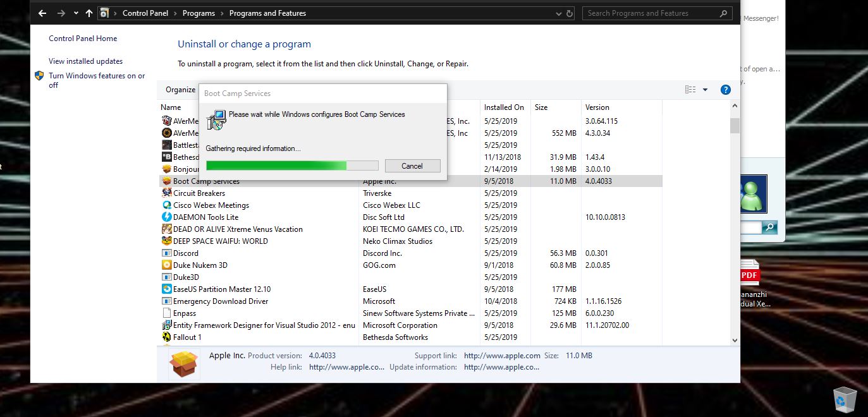This screenshot has width=868, height=417.
Task: Cancel the Boot Camp Services configuration
Action: 412,166
